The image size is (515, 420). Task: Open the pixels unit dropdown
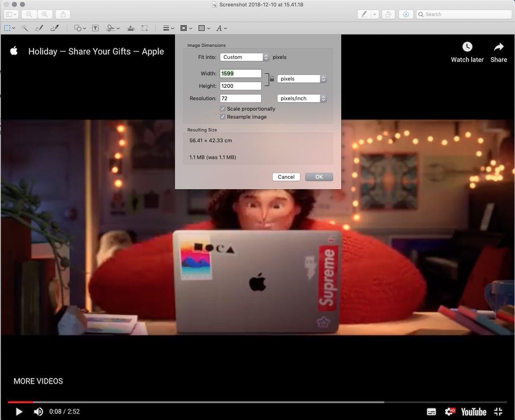point(302,79)
